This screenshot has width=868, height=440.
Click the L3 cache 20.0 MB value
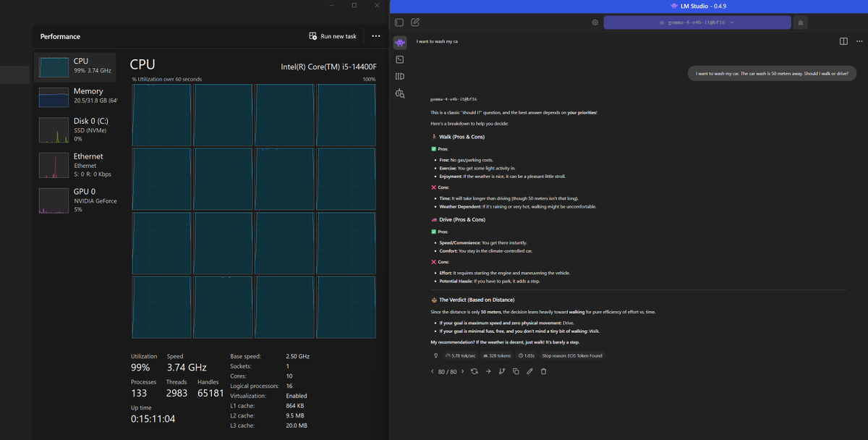tap(297, 426)
